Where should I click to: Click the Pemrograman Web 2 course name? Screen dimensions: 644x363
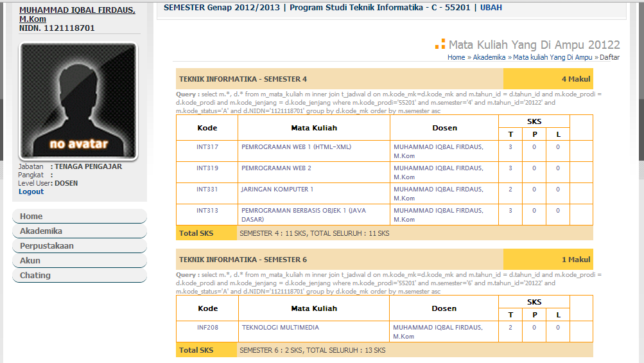(276, 168)
